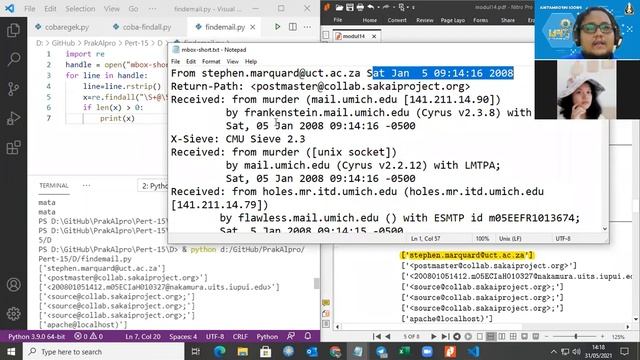
Task: Save icon in Nitro Pro quick access toolbar
Action: [350, 7]
